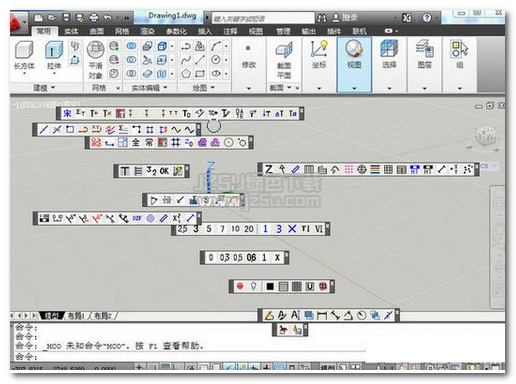This screenshot has height=384, width=516.
Task: Click the 宋 font icon in floating toolbar
Action: click(x=67, y=113)
